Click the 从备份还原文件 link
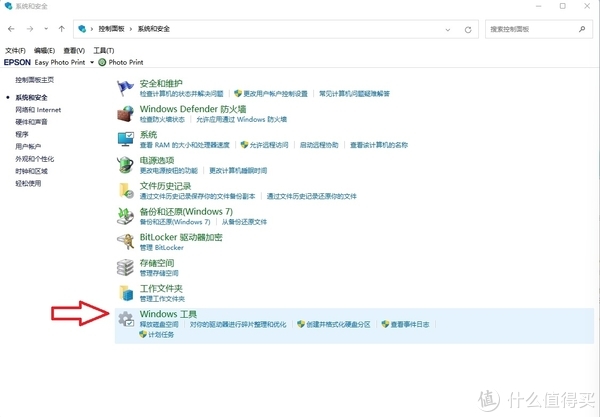The height and width of the screenshot is (417, 600). tap(244, 222)
